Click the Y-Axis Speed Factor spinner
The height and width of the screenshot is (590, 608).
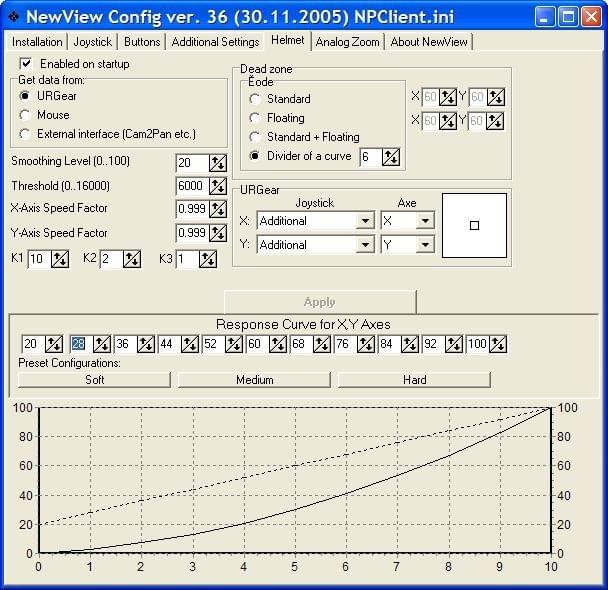[x=217, y=233]
